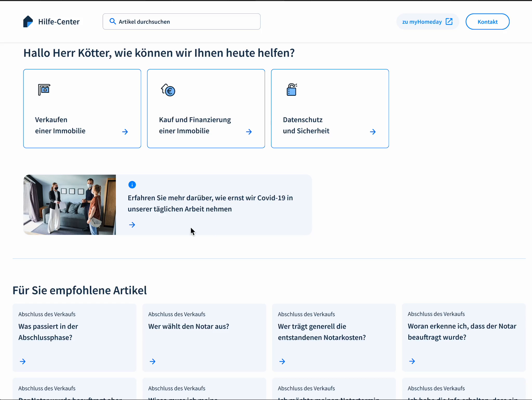This screenshot has width=532, height=400.
Task: Go to the myHomeday link
Action: tap(422, 22)
